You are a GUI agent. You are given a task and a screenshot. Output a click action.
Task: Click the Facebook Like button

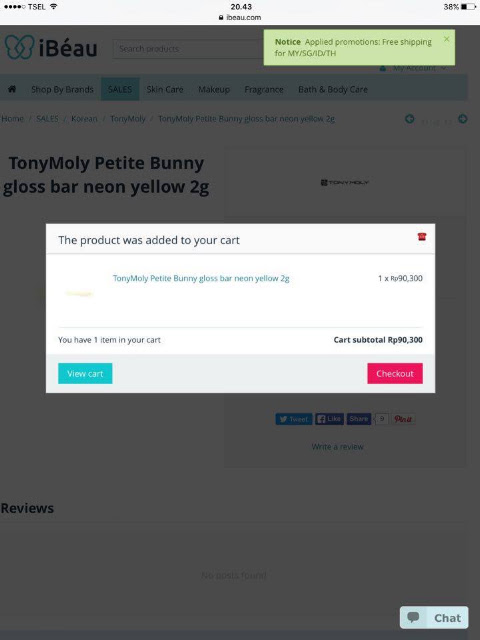coord(329,419)
